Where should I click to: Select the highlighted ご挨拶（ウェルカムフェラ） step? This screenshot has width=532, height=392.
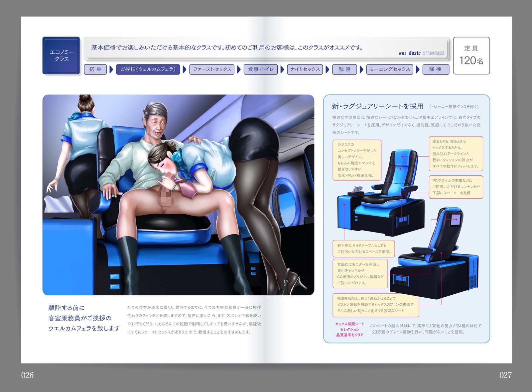point(148,70)
